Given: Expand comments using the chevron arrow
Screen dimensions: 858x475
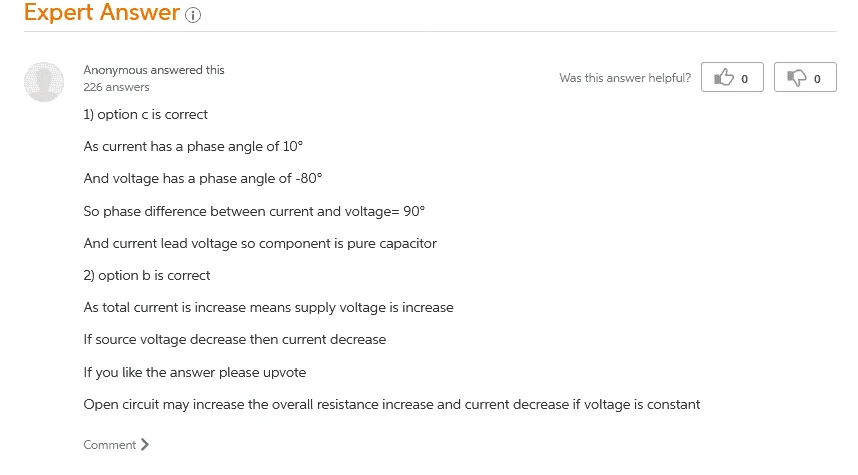Looking at the screenshot, I should click(x=144, y=444).
